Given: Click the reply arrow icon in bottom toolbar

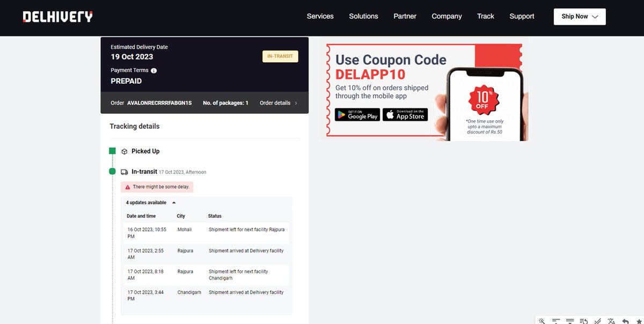Looking at the screenshot, I should [625, 321].
